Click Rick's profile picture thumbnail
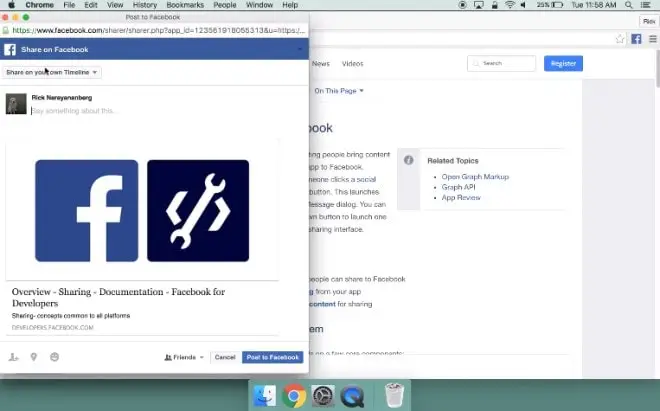This screenshot has width=660, height=411. point(16,104)
